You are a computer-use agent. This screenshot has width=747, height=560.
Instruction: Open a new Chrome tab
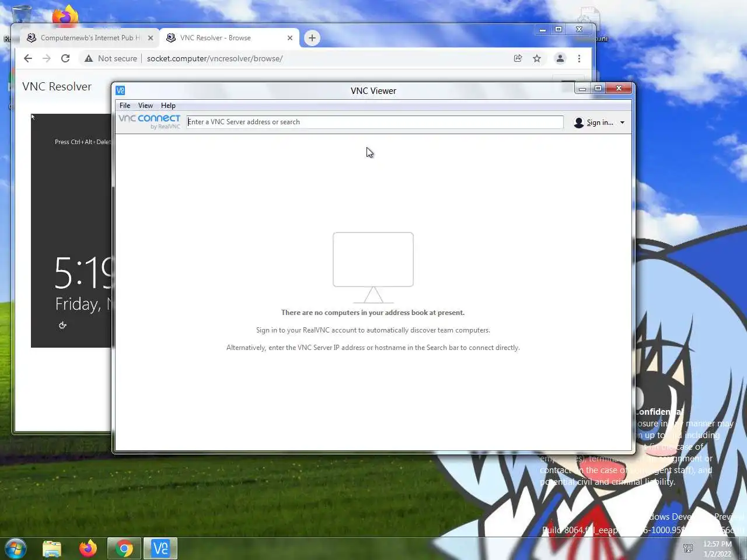(312, 38)
